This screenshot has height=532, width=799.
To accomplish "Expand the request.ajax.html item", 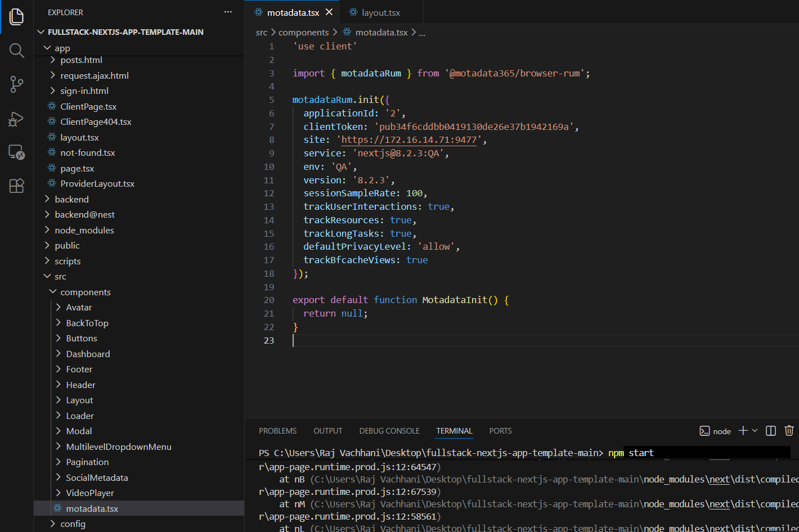I will [139, 75].
